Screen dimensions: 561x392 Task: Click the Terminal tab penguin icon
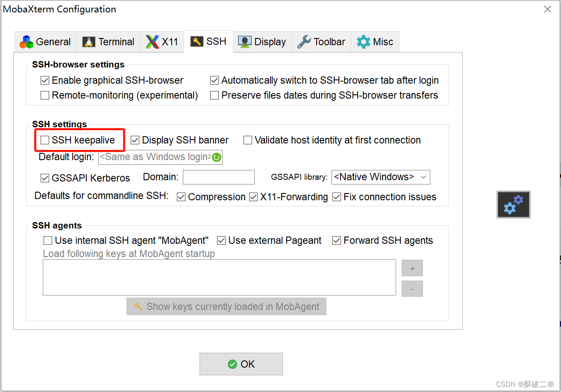89,42
